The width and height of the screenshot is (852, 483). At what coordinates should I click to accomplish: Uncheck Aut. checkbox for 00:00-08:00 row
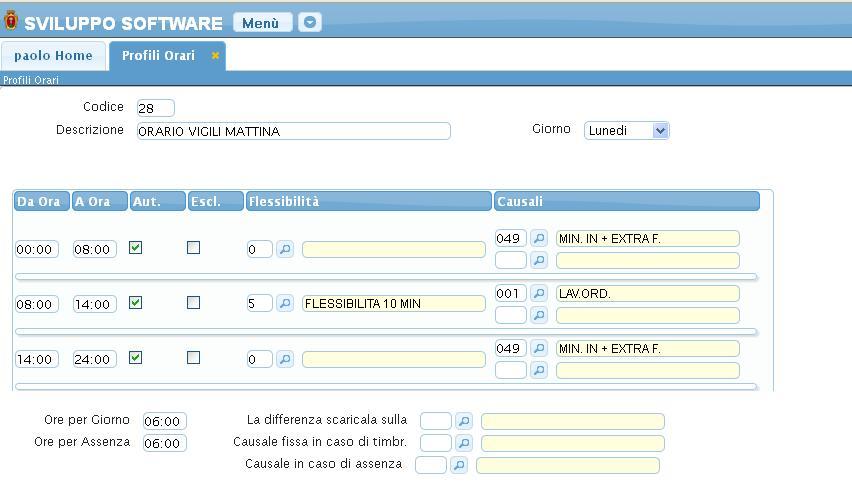coord(136,248)
